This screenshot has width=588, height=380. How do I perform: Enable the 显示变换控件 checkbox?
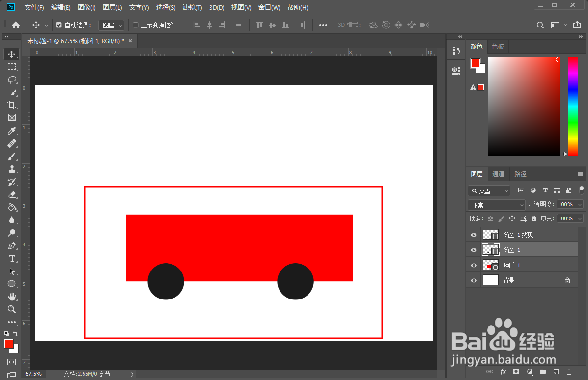point(136,25)
